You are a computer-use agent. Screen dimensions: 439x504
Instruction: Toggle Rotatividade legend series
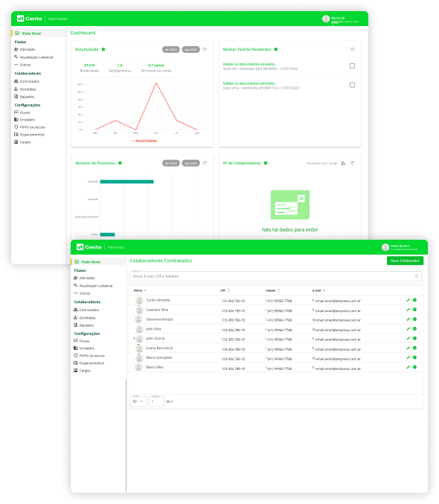tap(144, 141)
